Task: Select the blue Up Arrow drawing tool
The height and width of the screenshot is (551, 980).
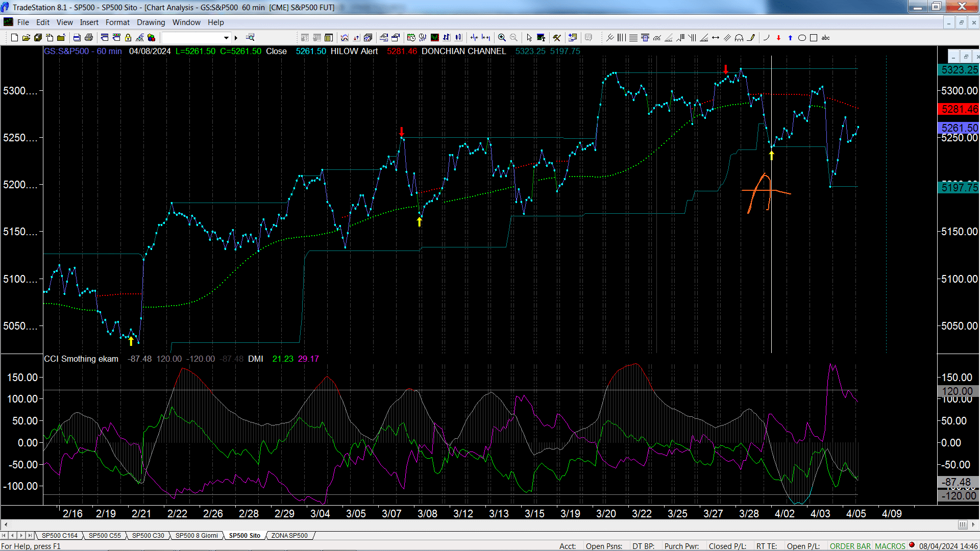Action: (x=790, y=38)
